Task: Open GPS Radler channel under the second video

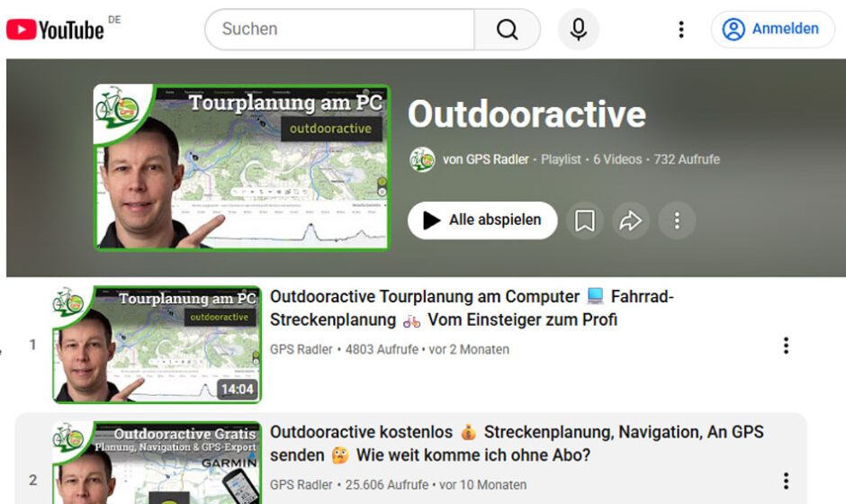Action: click(301, 485)
